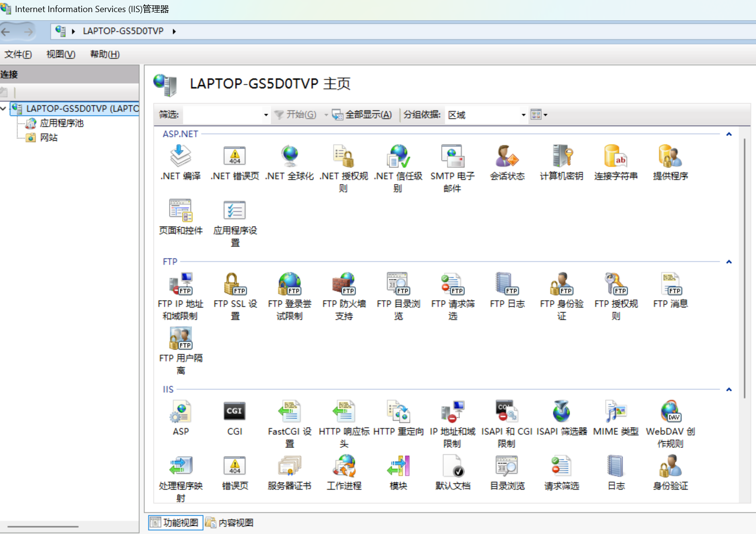
Task: Open FTP 消息 feature
Action: (x=670, y=291)
